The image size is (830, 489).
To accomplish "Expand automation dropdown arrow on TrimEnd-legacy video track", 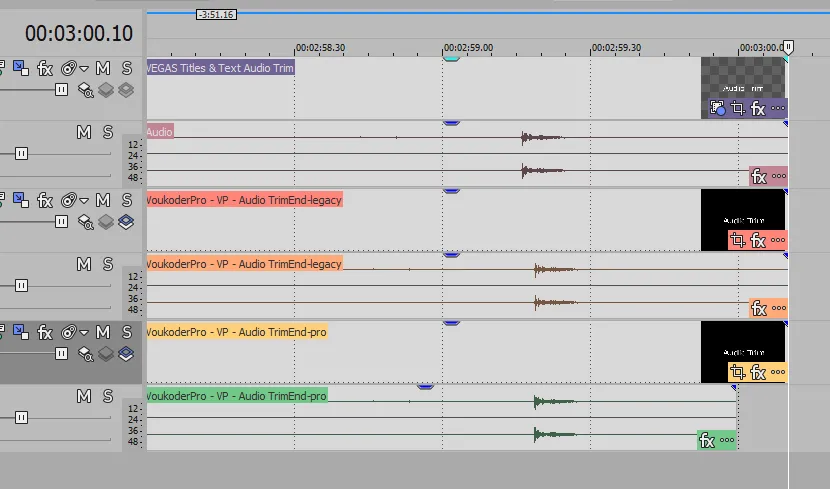I will [x=84, y=201].
